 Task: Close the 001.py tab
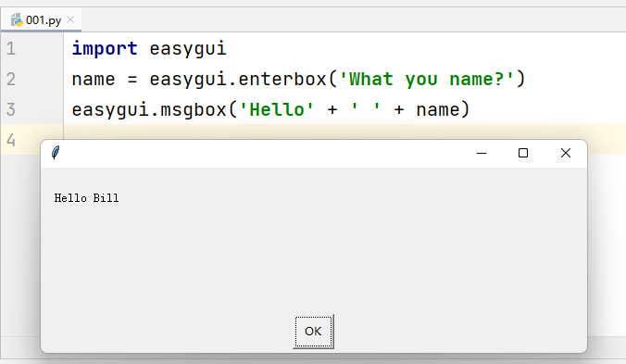70,19
